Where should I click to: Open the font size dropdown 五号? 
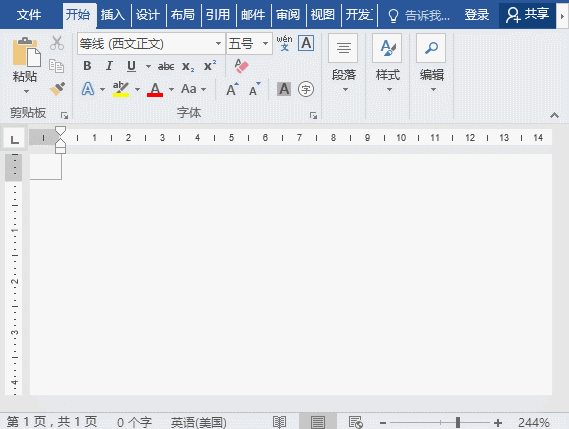266,44
